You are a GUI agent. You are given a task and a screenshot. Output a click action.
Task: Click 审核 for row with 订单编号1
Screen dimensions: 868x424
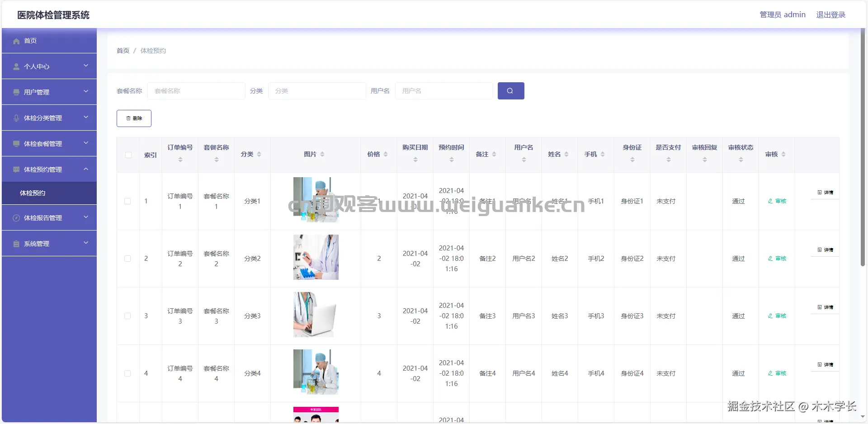click(x=777, y=201)
